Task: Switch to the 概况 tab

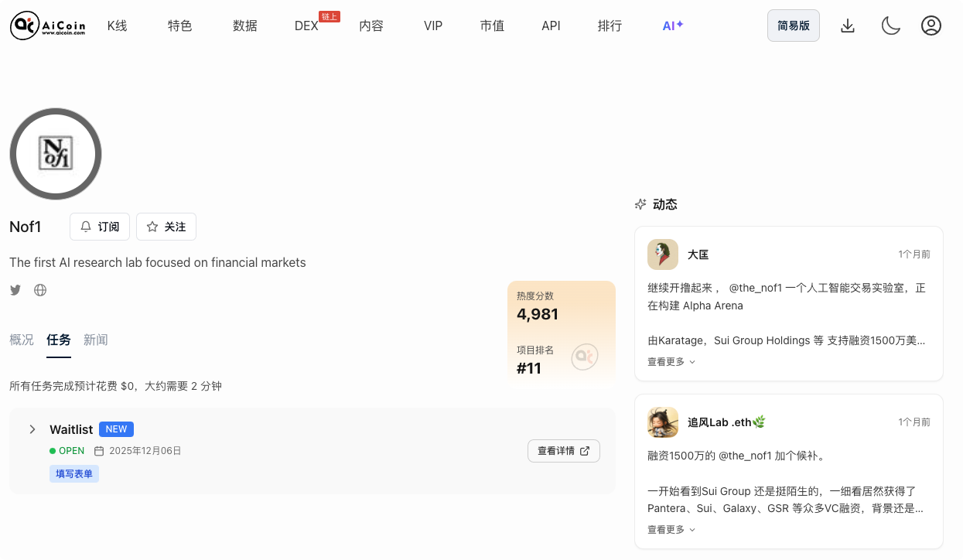Action: click(x=22, y=340)
